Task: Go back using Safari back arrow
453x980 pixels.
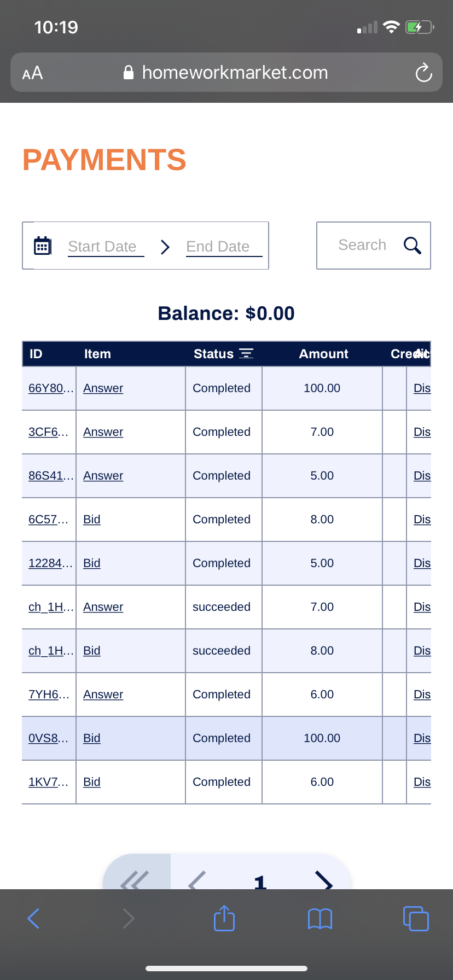Action: pyautogui.click(x=33, y=918)
